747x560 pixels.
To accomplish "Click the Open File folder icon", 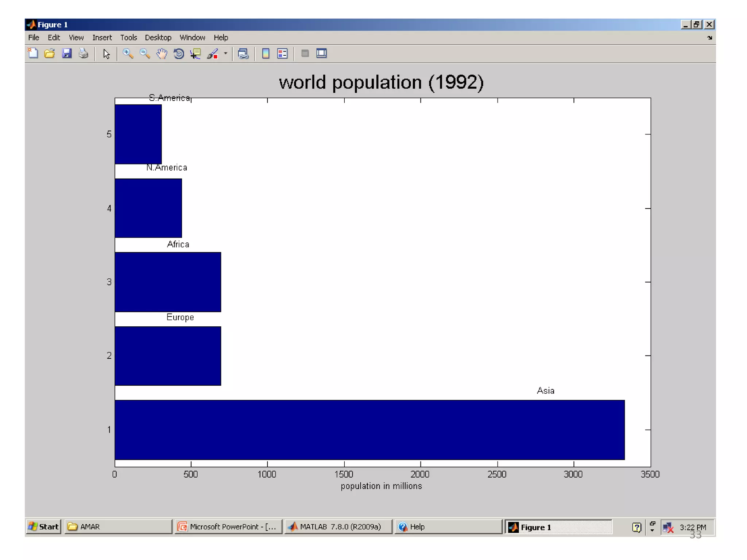I will point(50,54).
